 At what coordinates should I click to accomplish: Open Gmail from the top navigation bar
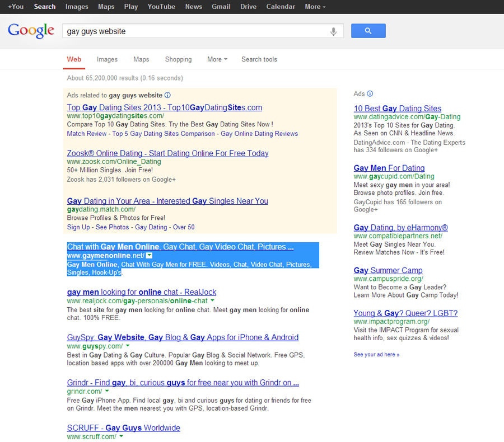pos(221,7)
